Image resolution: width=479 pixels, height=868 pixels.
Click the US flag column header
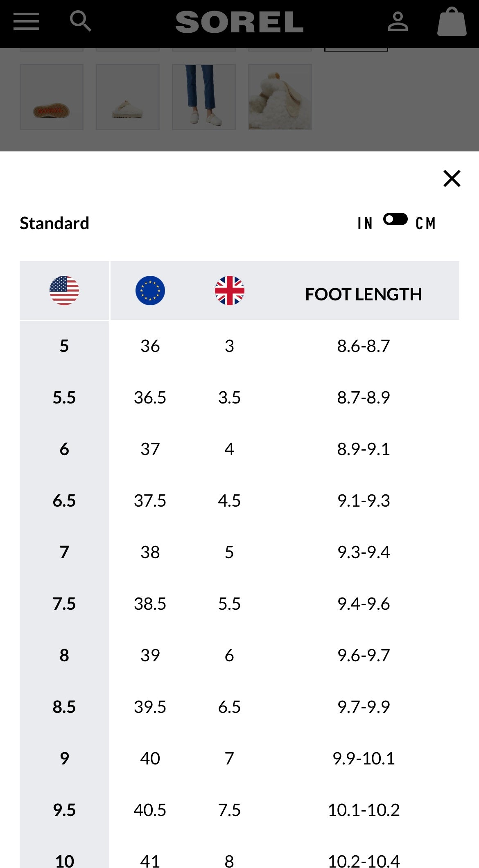(x=64, y=291)
